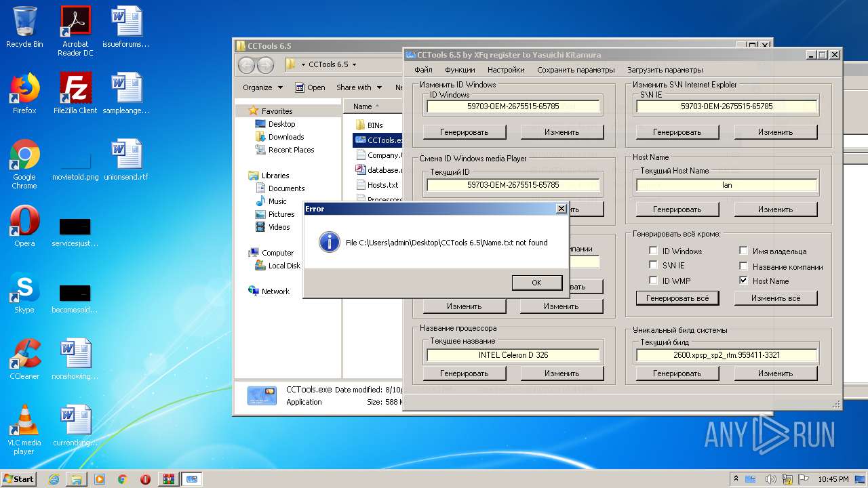
Task: Open CCleaner desktop icon
Action: click(x=24, y=359)
